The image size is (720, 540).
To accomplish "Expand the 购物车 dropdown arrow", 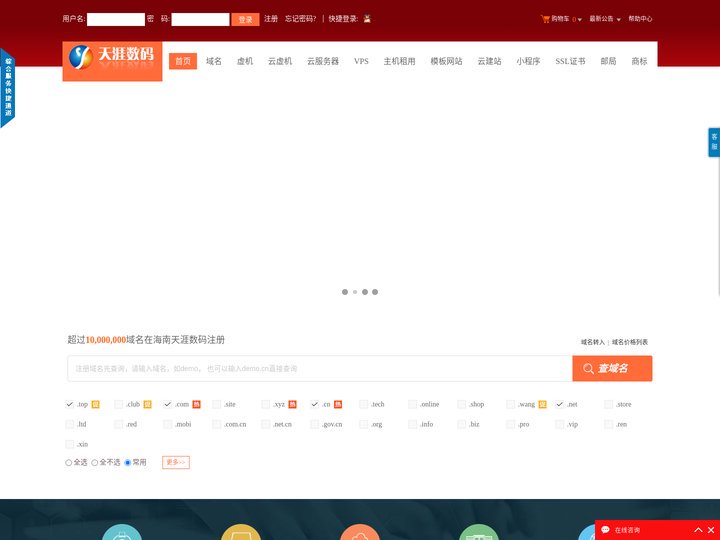I will tap(579, 20).
